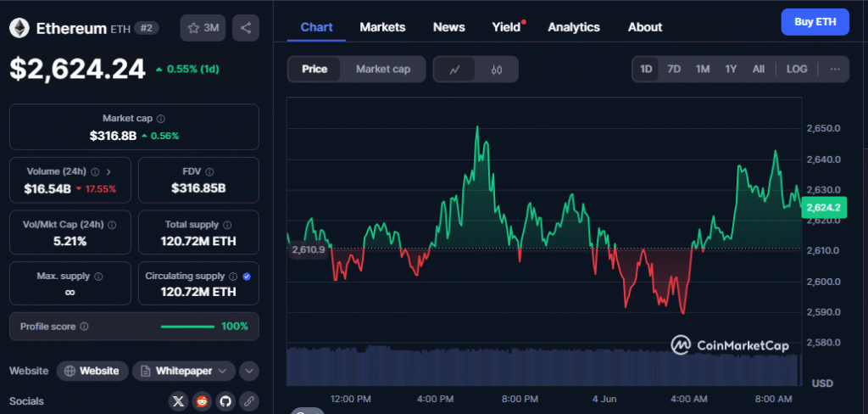Click the $316.8B market cap value
This screenshot has height=414, width=868.
tap(113, 135)
